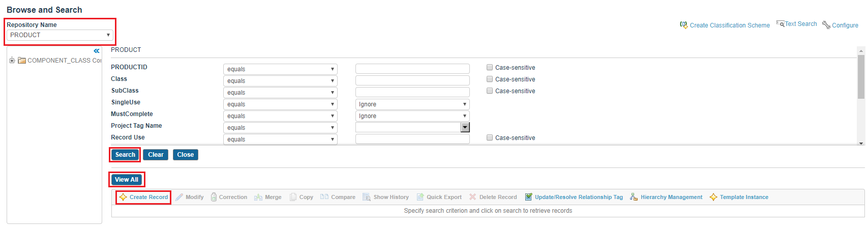The width and height of the screenshot is (868, 226).
Task: Tick the Case-sensitive box for Class
Action: (490, 79)
